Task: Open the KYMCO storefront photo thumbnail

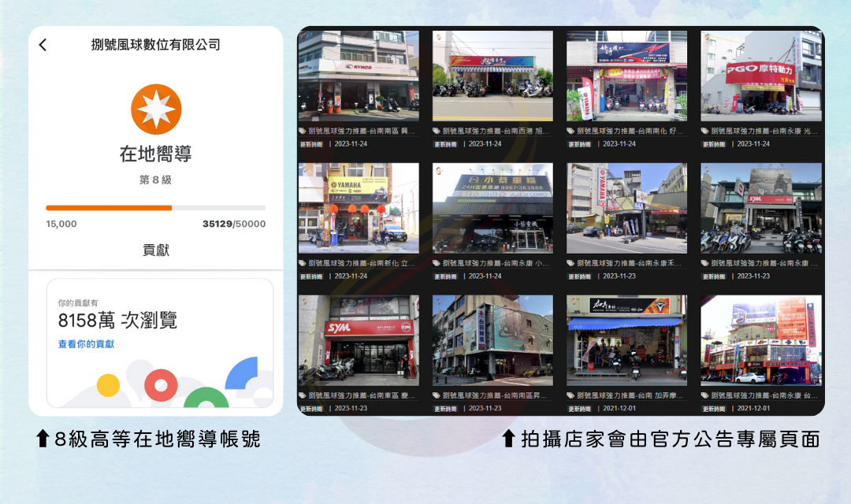Action: 359,75
